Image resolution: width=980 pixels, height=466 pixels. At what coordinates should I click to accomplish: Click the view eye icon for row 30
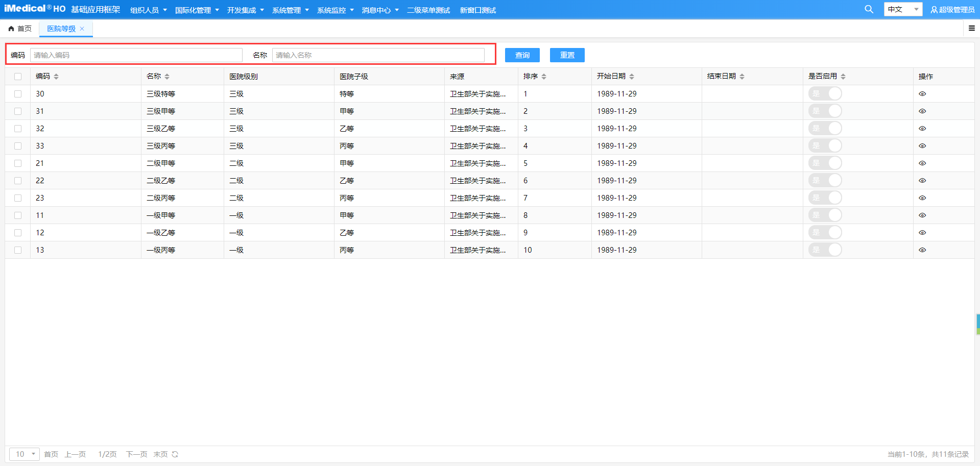[x=922, y=94]
